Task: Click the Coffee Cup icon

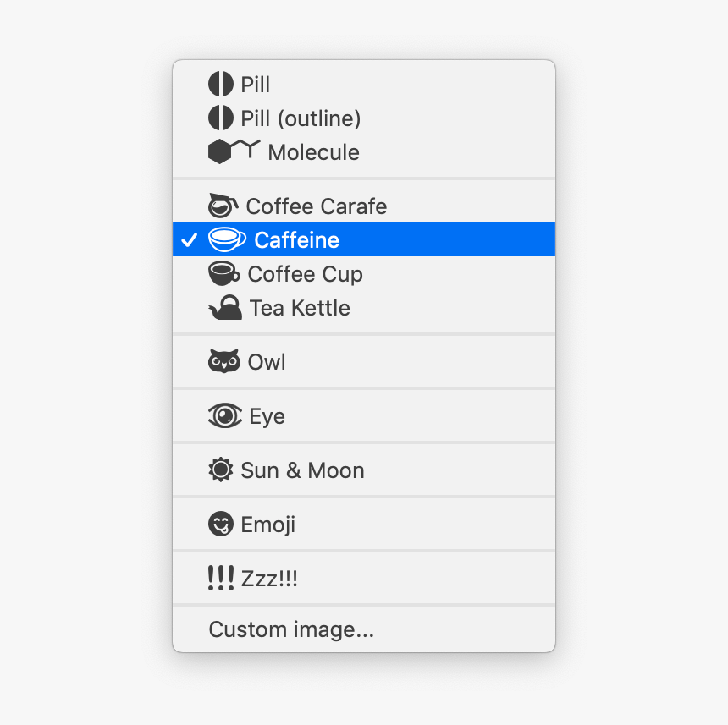Action: point(224,273)
